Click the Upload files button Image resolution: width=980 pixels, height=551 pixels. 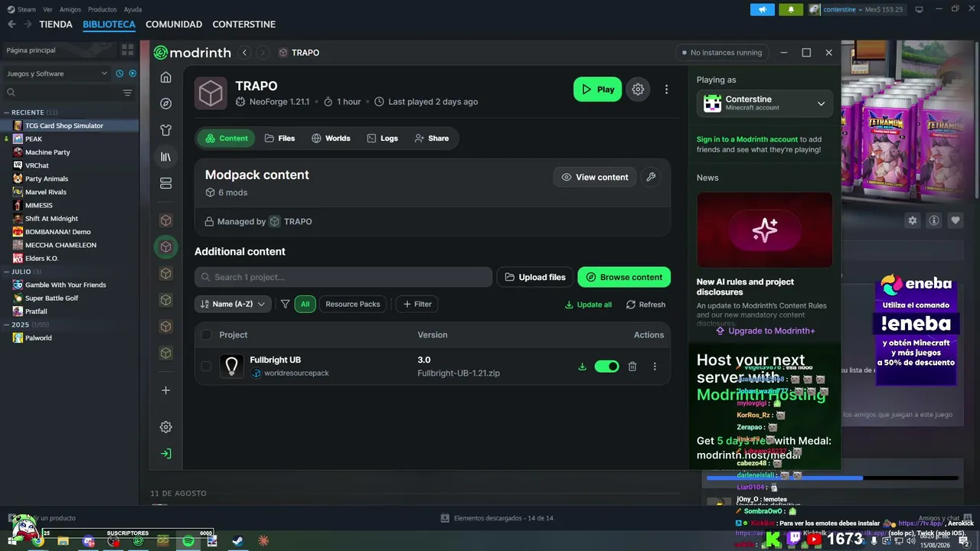click(535, 277)
